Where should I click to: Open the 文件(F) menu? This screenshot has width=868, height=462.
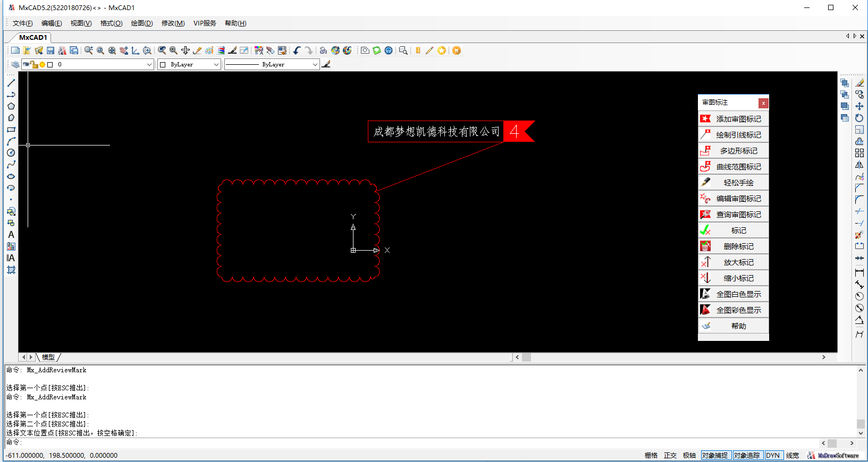pos(23,23)
